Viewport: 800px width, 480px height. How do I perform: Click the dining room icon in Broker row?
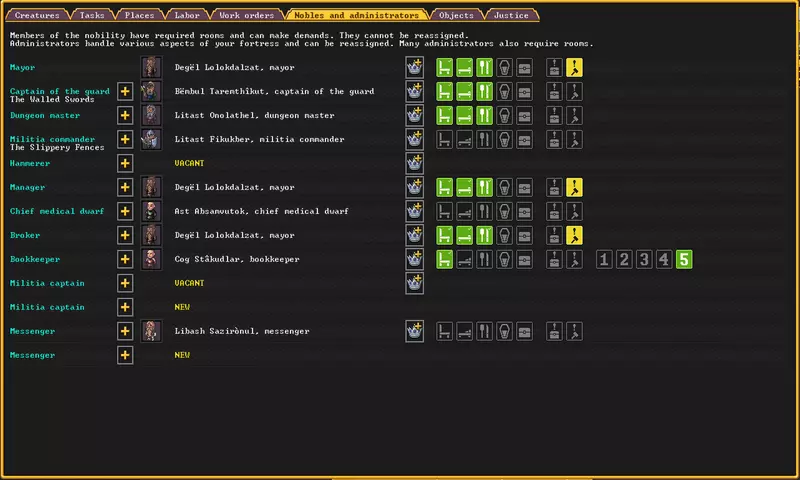point(484,235)
